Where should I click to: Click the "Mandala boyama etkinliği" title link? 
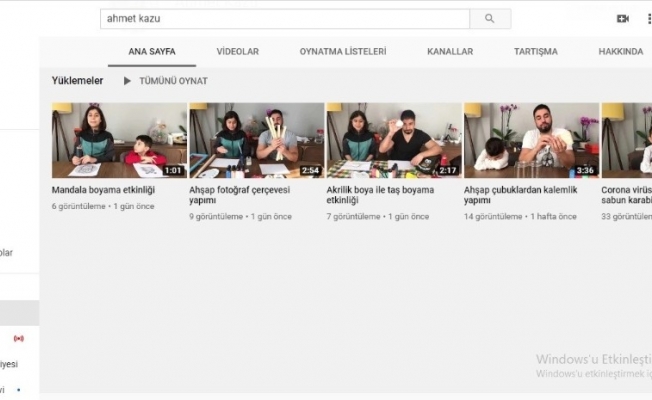103,189
